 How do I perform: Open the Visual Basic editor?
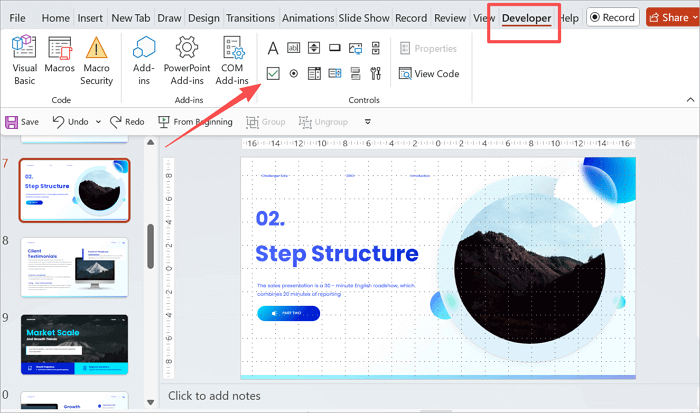pyautogui.click(x=24, y=60)
